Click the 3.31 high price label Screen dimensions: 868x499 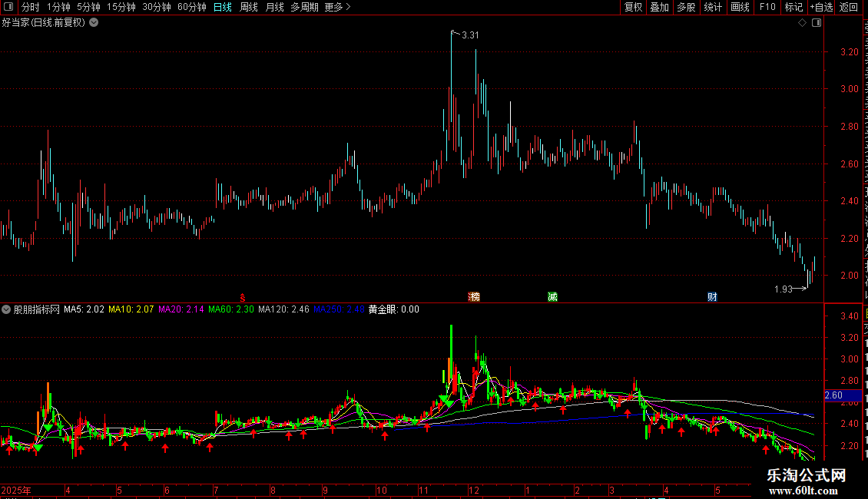point(470,35)
